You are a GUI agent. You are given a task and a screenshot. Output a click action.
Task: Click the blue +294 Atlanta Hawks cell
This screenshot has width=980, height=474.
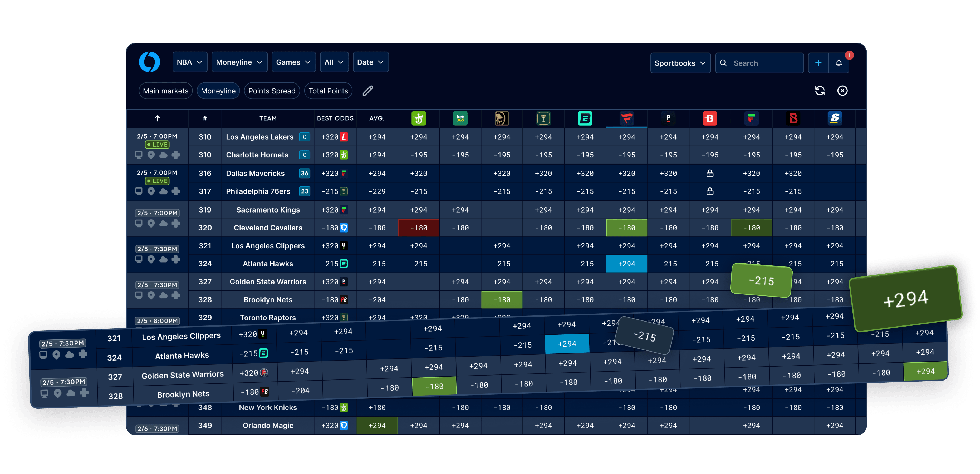pos(626,264)
